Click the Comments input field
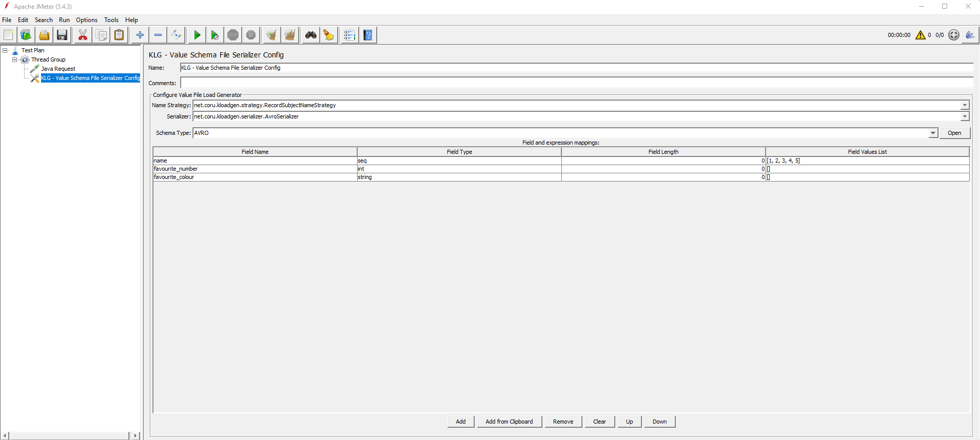 pos(576,83)
